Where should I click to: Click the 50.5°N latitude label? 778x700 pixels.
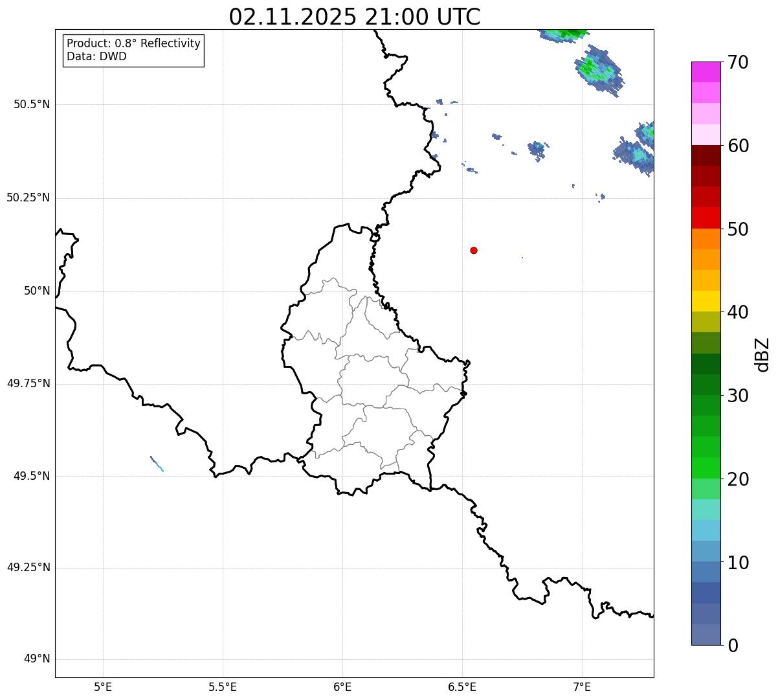coord(32,105)
